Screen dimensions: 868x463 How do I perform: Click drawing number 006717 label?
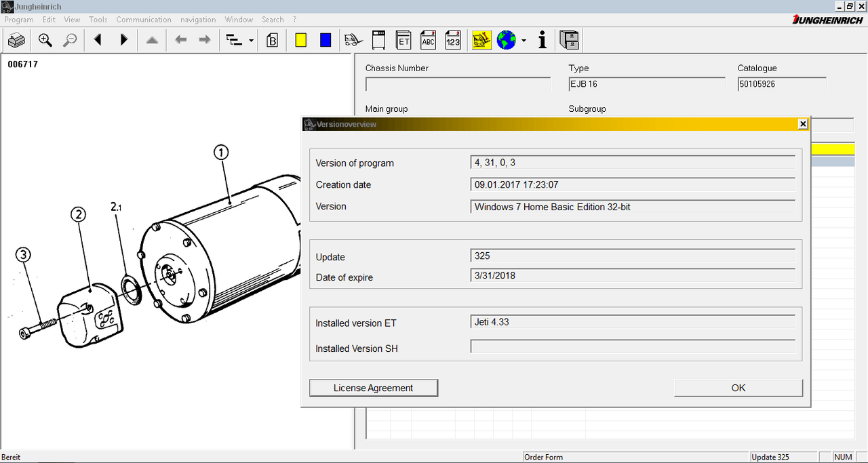coord(22,64)
